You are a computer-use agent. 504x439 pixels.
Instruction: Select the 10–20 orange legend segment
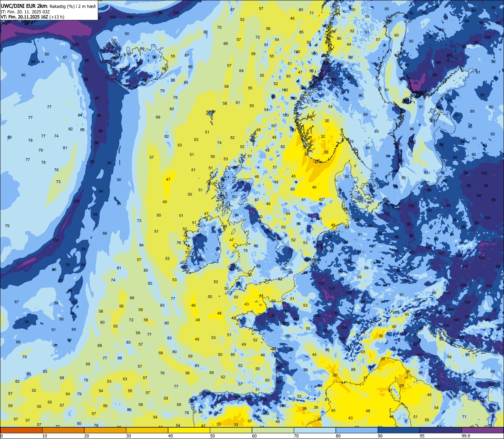tap(63, 430)
